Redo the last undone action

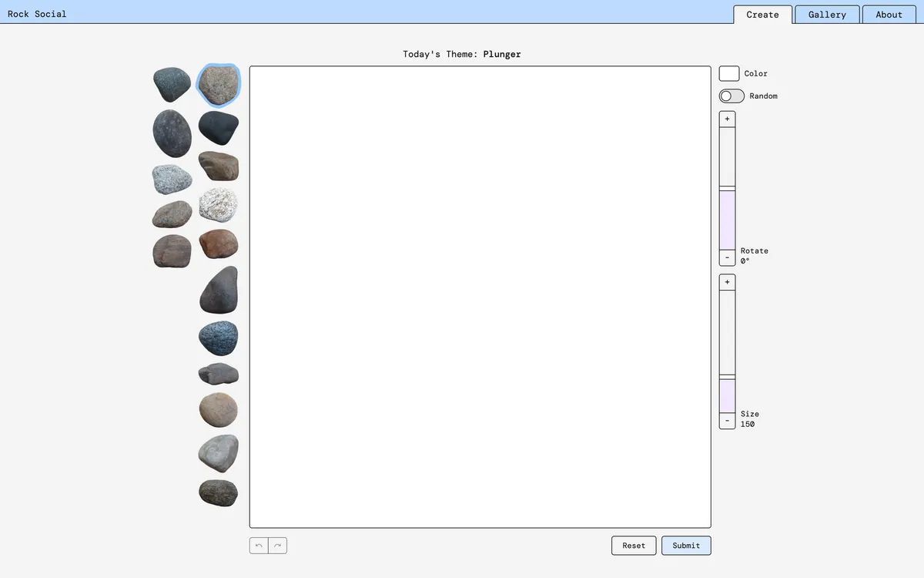278,546
